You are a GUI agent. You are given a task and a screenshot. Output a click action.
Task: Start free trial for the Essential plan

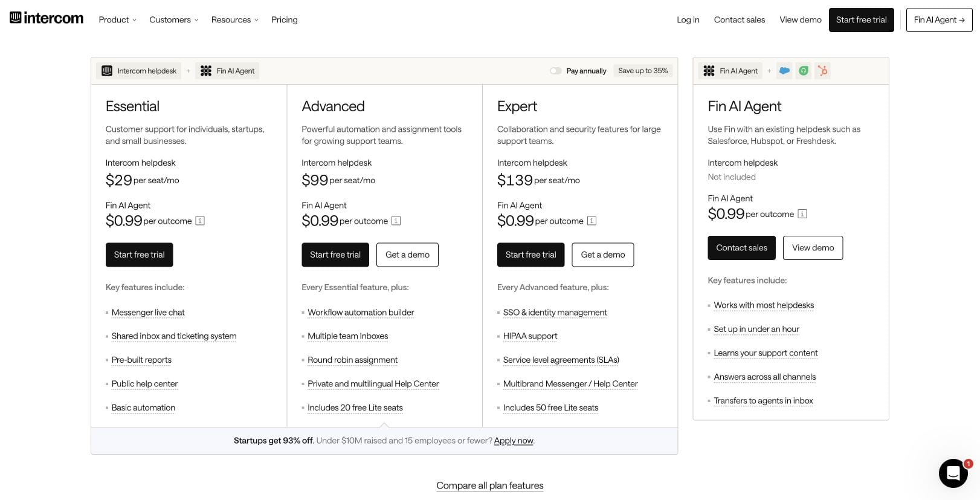140,255
